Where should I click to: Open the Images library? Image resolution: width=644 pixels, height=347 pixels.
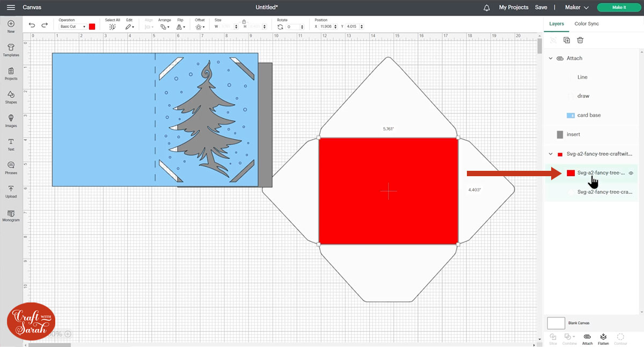11,120
